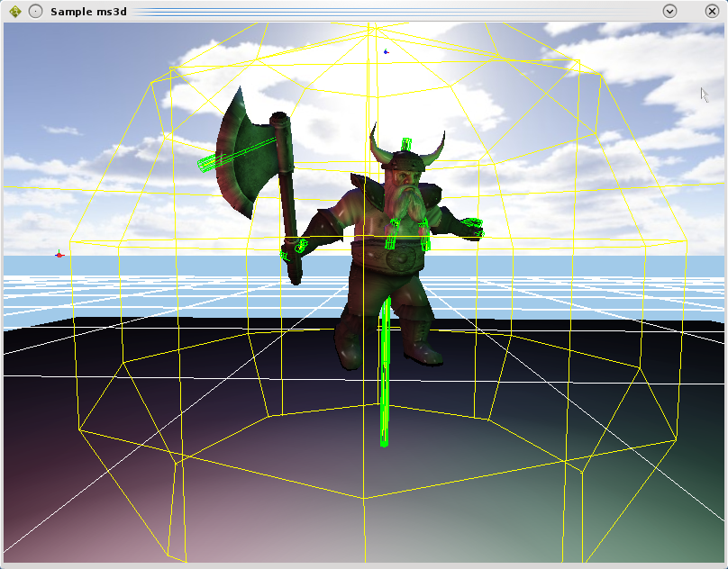
Task: Open the window menu icon in title bar
Action: 15,12
